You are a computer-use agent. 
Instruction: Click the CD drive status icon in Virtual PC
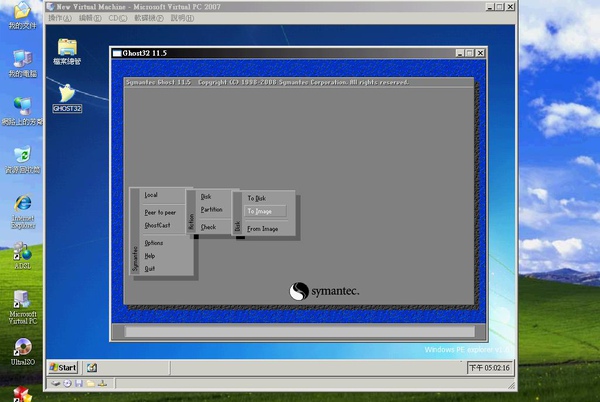coord(67,383)
